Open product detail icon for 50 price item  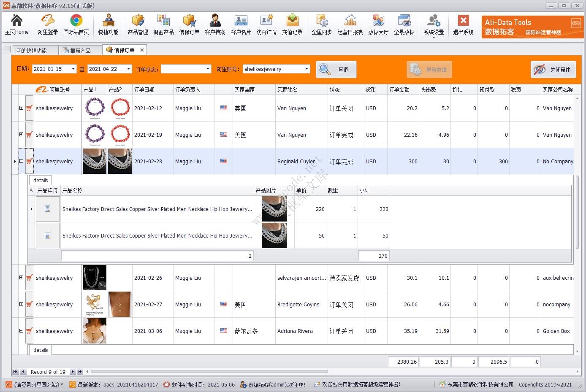pos(48,235)
